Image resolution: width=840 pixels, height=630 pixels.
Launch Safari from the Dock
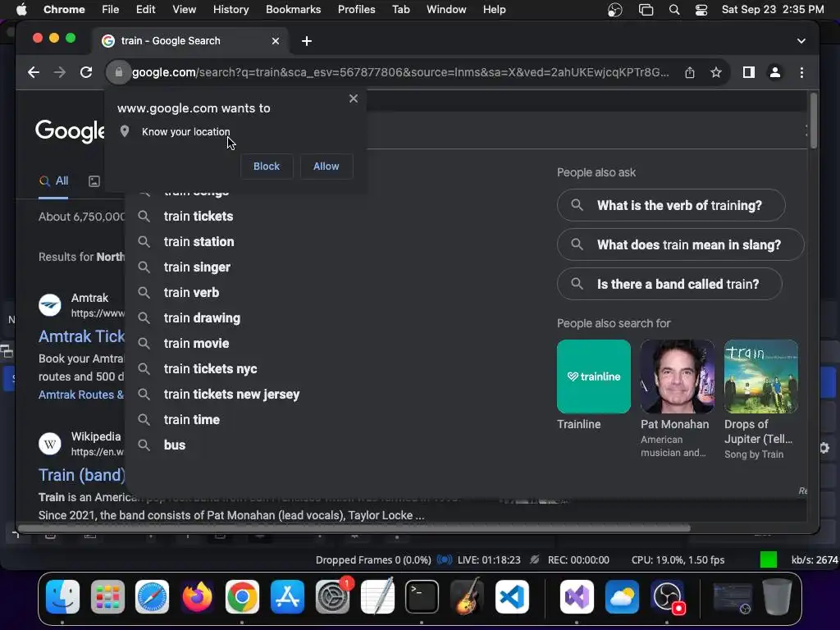[x=152, y=597]
